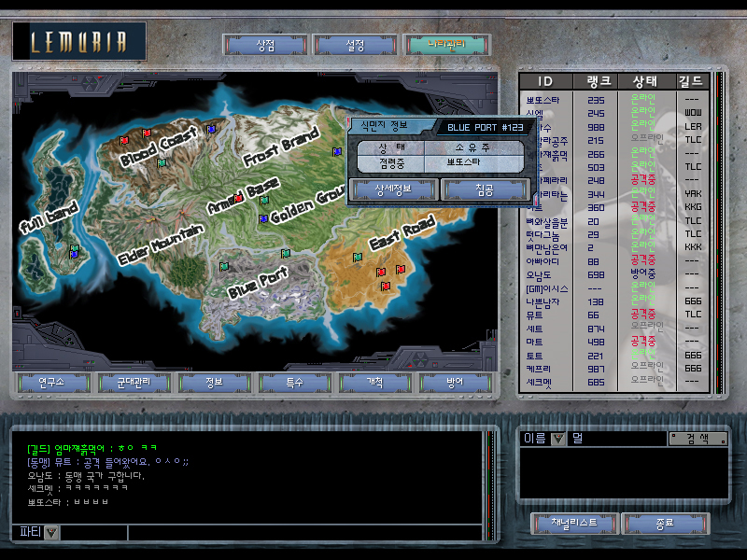This screenshot has width=747, height=560.
Task: Select the blue flag at Blood Coast's right end
Action: tap(211, 129)
